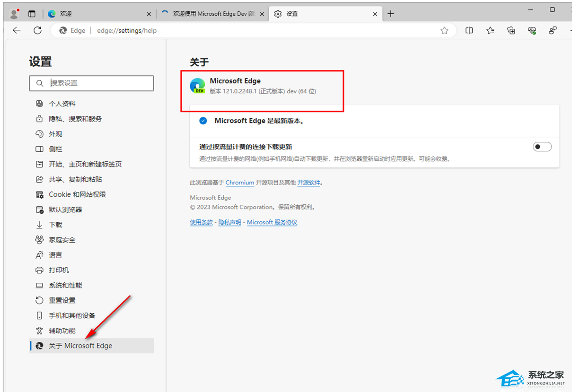
Task: Refresh the settings page
Action: tap(38, 30)
